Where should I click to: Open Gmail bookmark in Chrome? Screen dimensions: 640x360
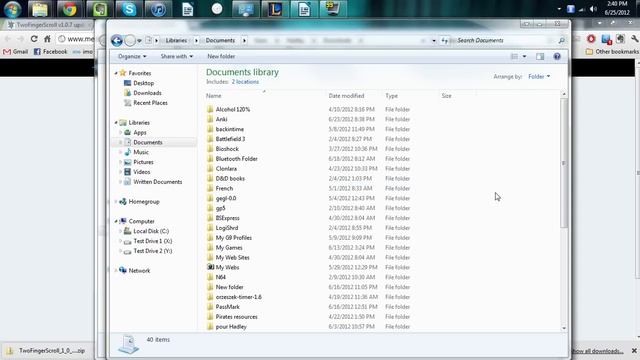coord(16,51)
